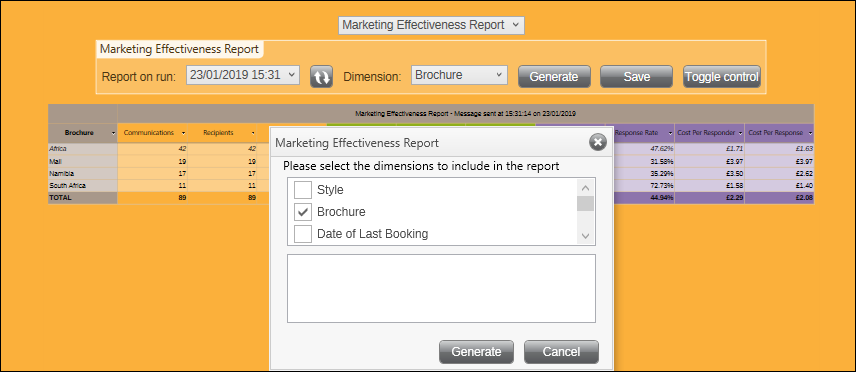Uncheck the Brochure dimension checkbox

coord(302,212)
